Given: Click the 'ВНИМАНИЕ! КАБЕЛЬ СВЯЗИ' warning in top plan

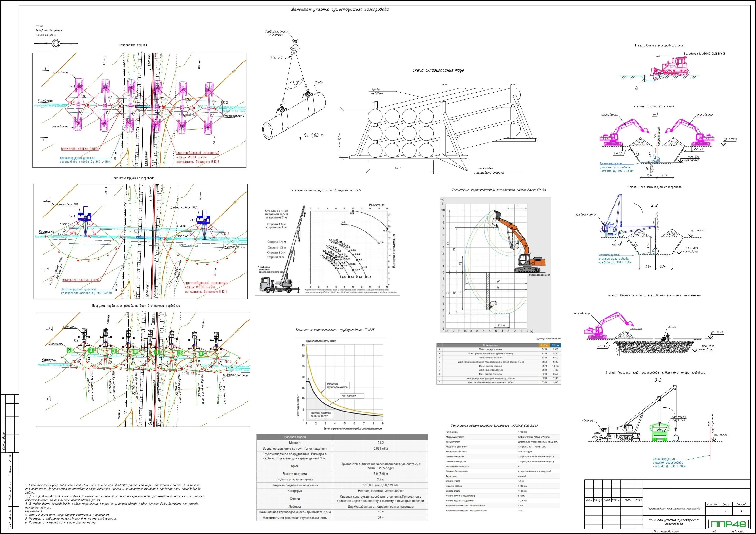Looking at the screenshot, I should [80, 149].
